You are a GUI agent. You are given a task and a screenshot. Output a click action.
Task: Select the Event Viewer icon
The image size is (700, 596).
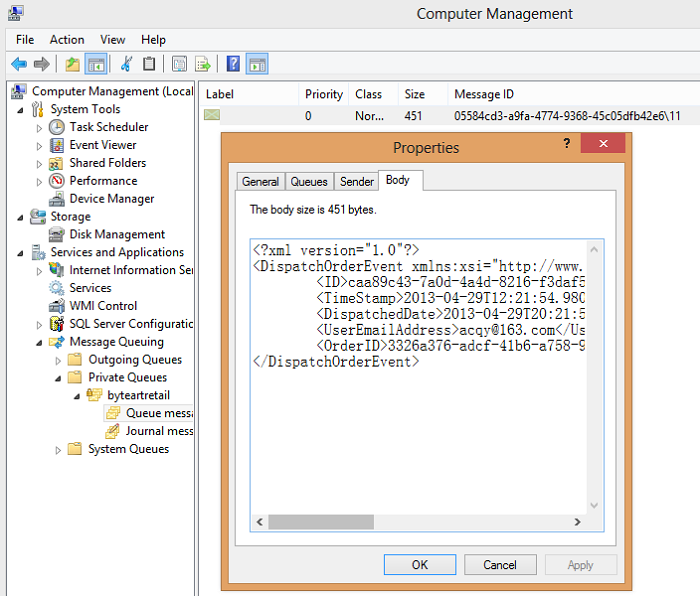[57, 145]
